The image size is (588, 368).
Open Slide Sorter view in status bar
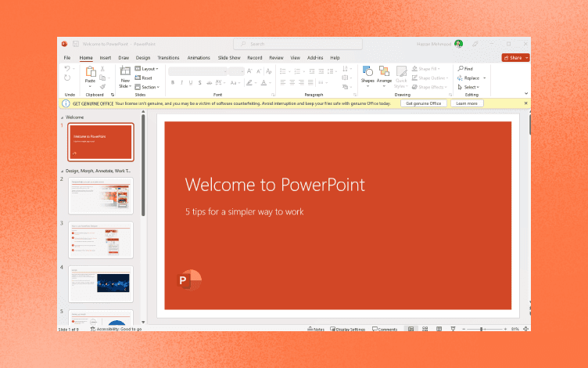[x=425, y=329]
